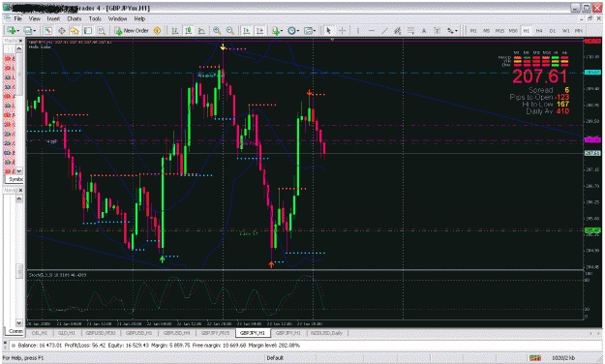Switch to the H4 timeframe
The height and width of the screenshot is (364, 605).
tap(539, 30)
